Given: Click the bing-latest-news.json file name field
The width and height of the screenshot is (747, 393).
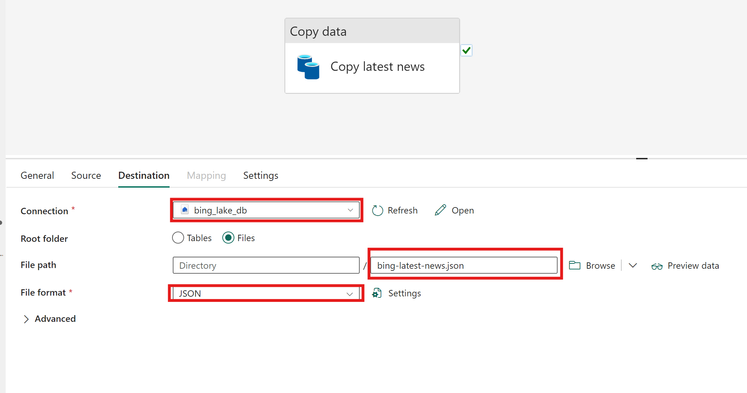Looking at the screenshot, I should [x=464, y=265].
